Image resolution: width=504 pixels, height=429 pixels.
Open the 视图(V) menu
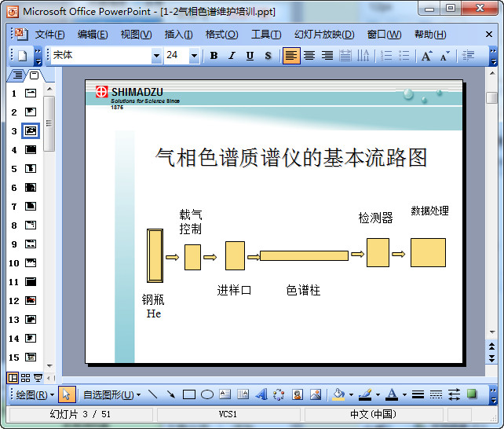click(x=136, y=35)
